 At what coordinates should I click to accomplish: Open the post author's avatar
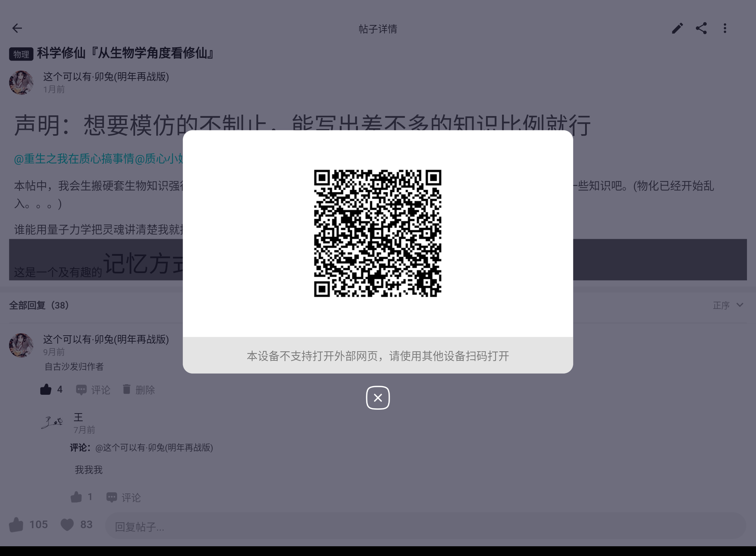[21, 83]
